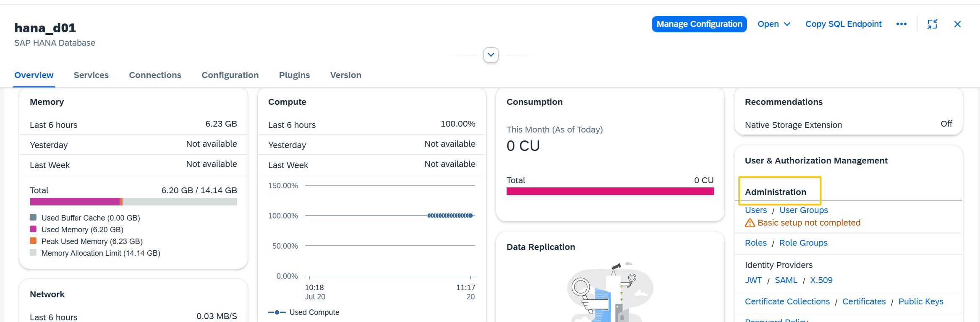
Task: Click the warning triangle beside Basic setup
Action: click(x=750, y=223)
